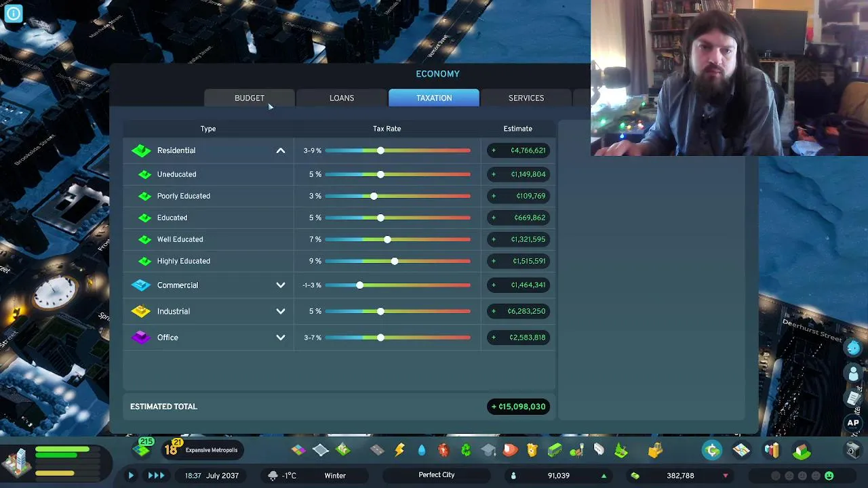Screen dimensions: 868x488
Task: Open the Electricity lightning bolt menu
Action: (399, 450)
